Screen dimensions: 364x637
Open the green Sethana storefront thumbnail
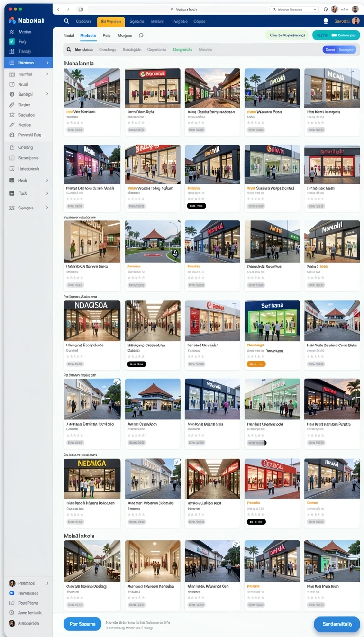coord(272,321)
